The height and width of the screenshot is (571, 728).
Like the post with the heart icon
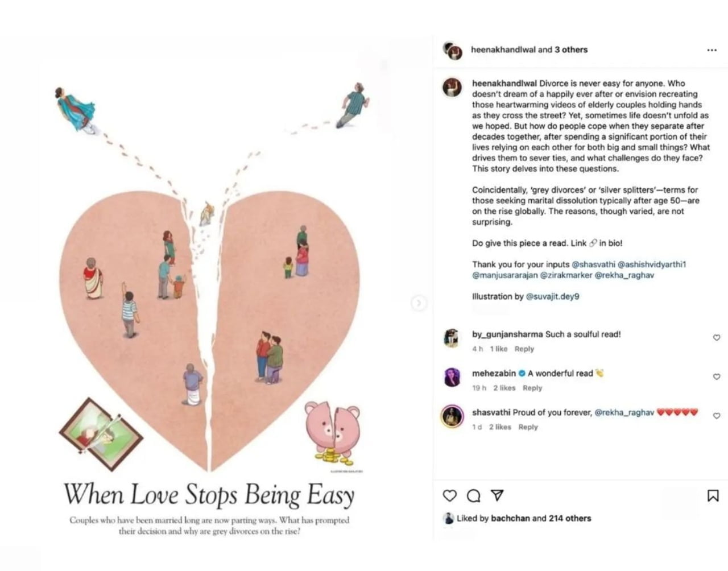[450, 496]
